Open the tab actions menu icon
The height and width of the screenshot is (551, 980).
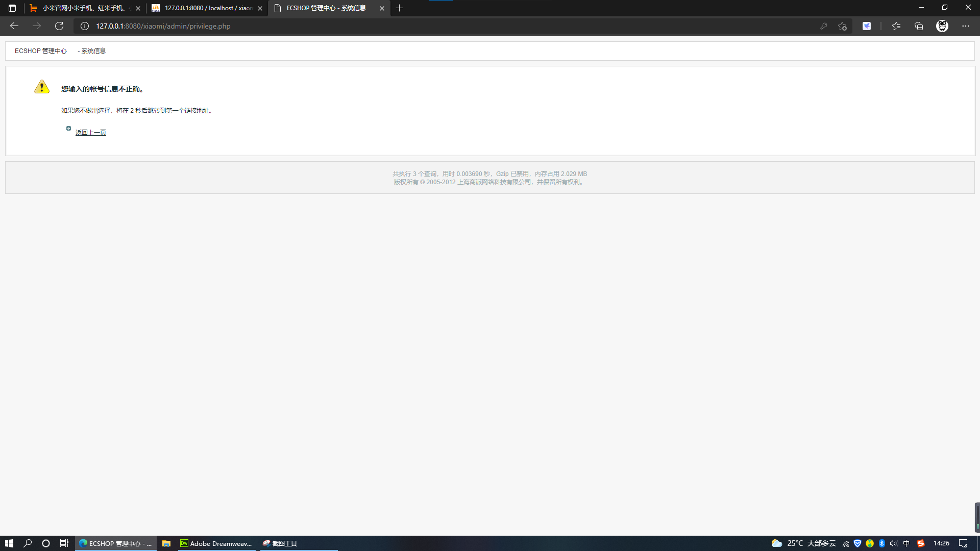12,8
